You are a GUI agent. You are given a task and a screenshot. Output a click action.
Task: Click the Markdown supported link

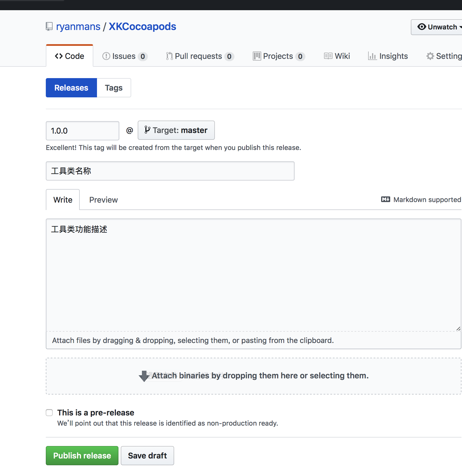[x=421, y=200]
